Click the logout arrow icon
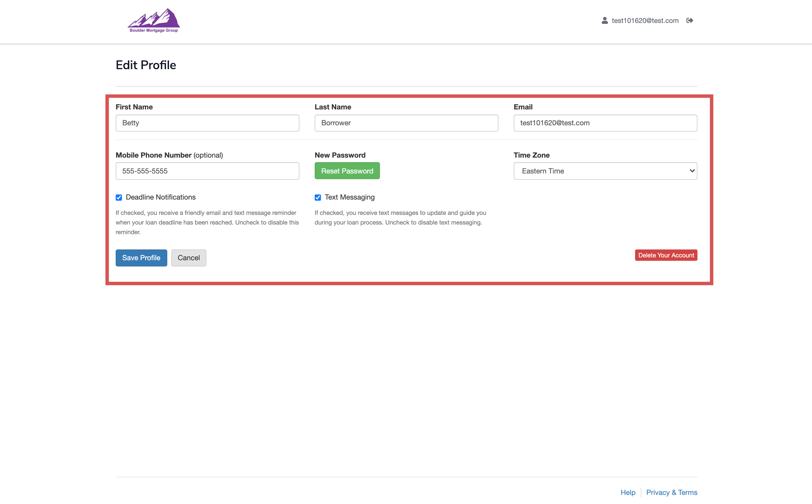The width and height of the screenshot is (812, 504). pos(690,21)
